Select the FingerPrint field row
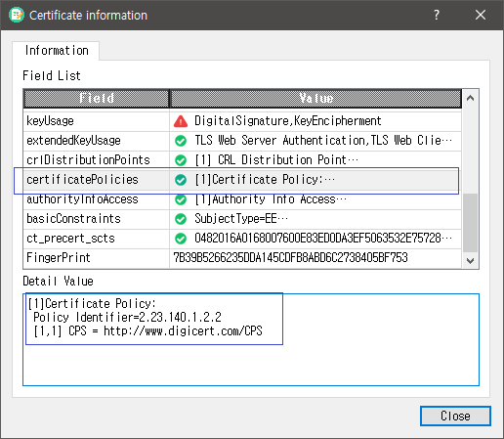This screenshot has height=439, width=504. 242,258
